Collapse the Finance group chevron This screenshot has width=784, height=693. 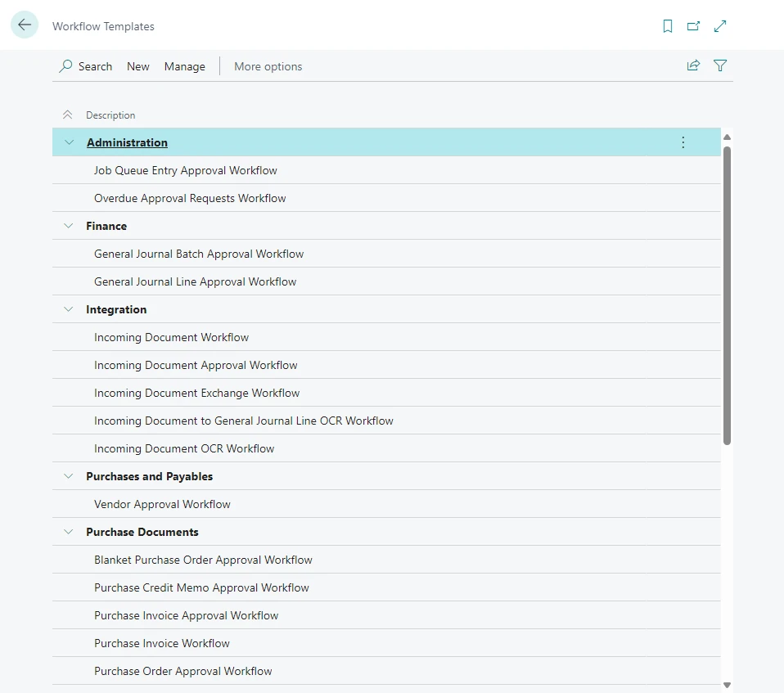coord(69,226)
